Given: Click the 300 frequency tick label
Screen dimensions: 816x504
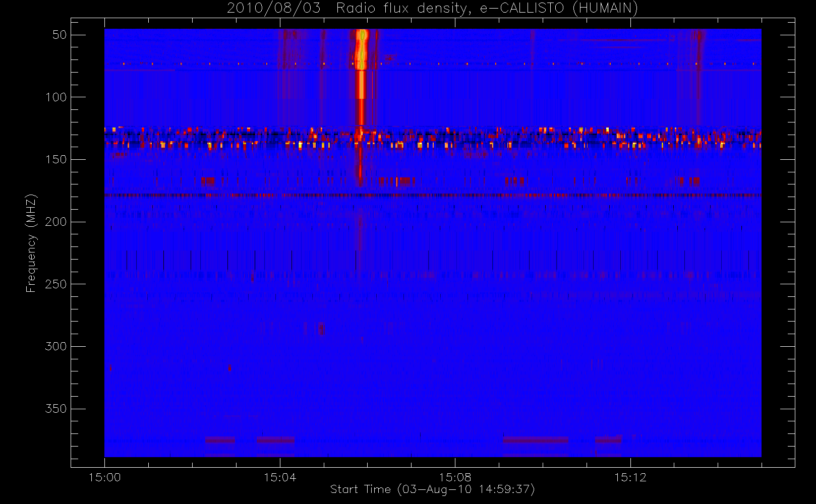Looking at the screenshot, I should 56,346.
